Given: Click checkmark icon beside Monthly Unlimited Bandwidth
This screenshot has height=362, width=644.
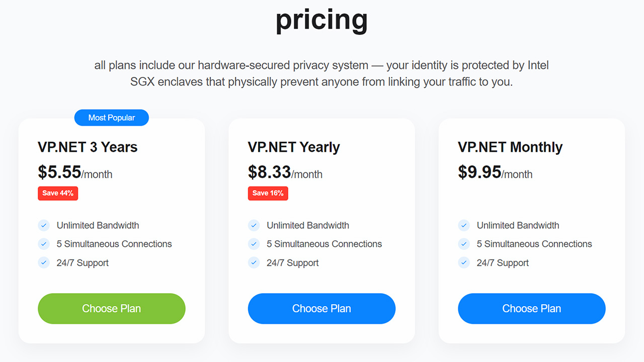Looking at the screenshot, I should pyautogui.click(x=464, y=225).
